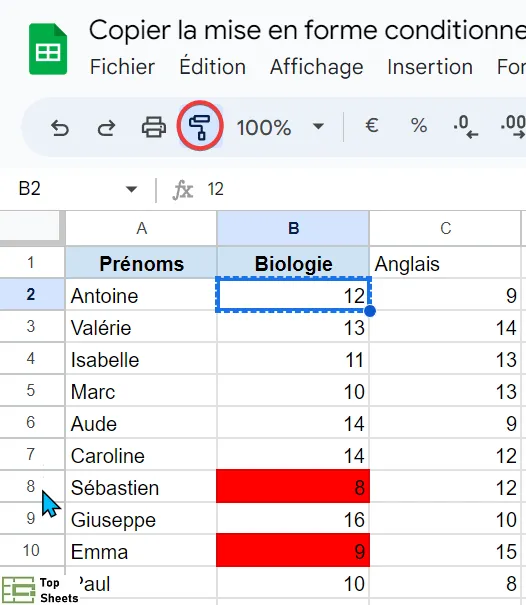Open the Affichage menu
Image resolution: width=526 pixels, height=605 pixels.
pyautogui.click(x=316, y=67)
